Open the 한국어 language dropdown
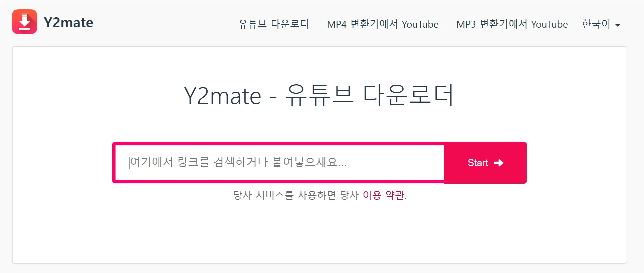Image resolution: width=644 pixels, height=273 pixels. click(601, 24)
